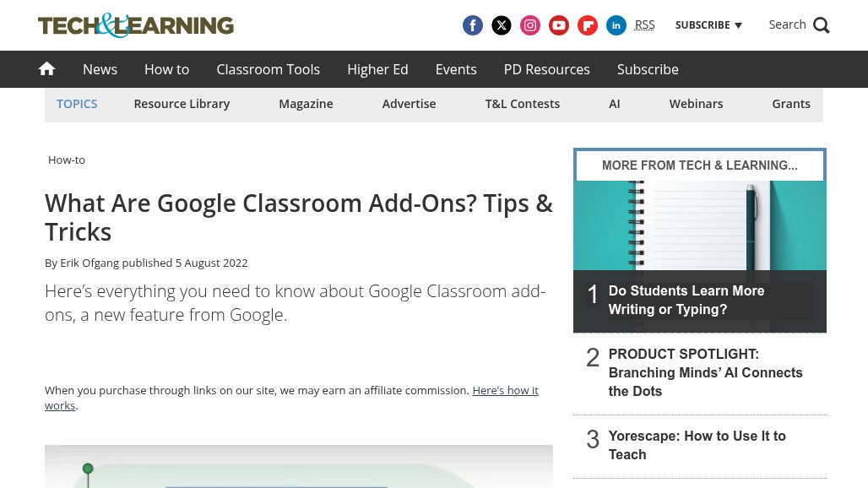Select the Magazine topic link
The height and width of the screenshot is (488, 868).
(306, 104)
